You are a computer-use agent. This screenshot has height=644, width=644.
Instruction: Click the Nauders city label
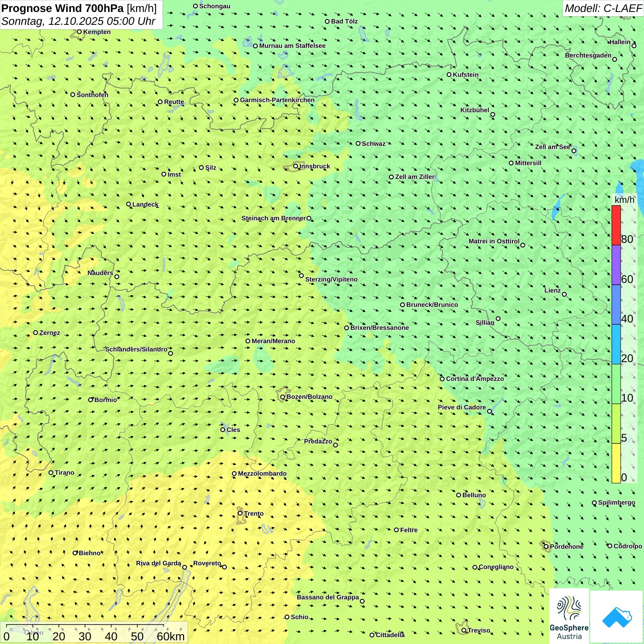click(100, 273)
